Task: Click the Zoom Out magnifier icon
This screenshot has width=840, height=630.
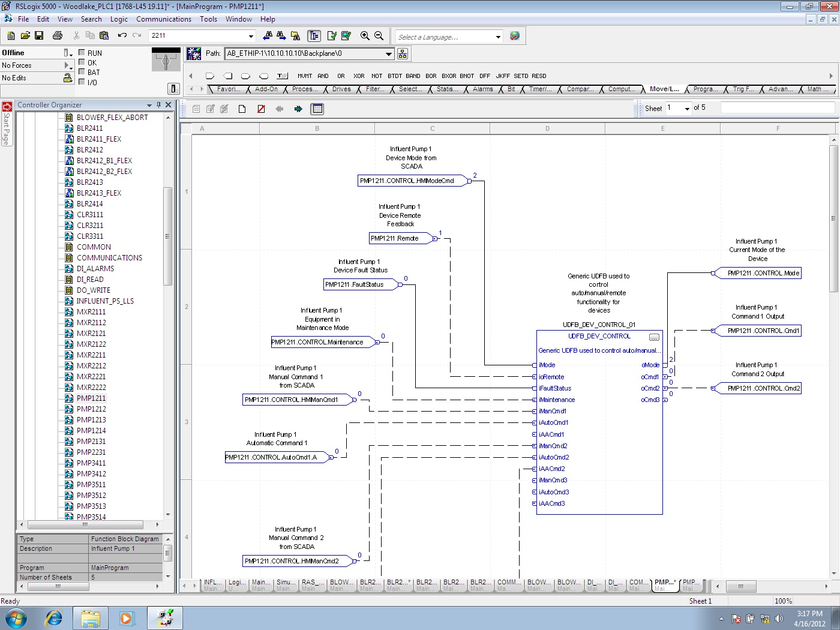Action: [x=379, y=36]
